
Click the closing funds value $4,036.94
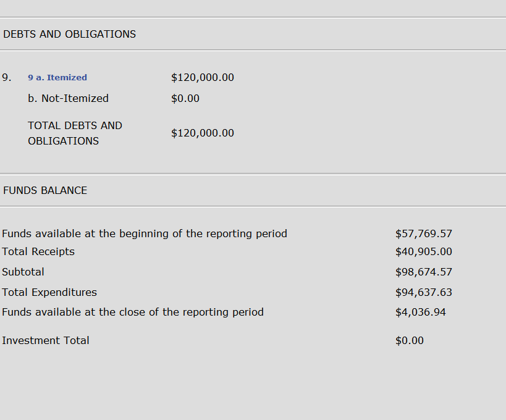click(x=421, y=313)
